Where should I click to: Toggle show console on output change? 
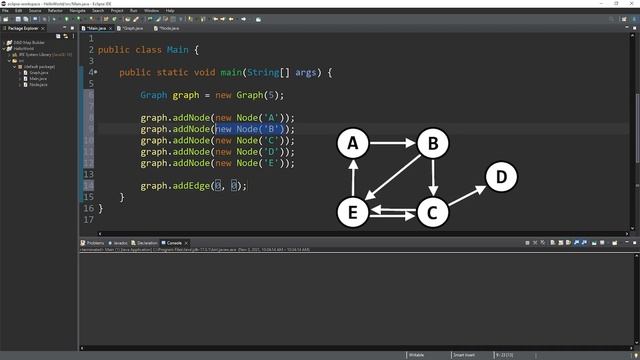pyautogui.click(x=576, y=243)
